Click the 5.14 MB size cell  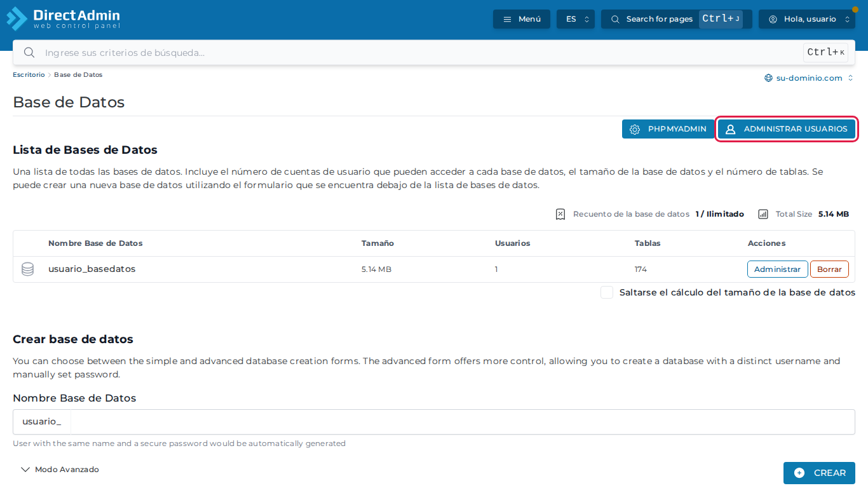tap(376, 269)
